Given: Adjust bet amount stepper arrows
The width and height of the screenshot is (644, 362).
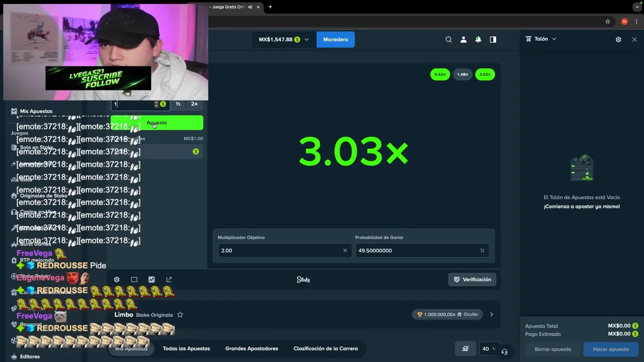Looking at the screenshot, I should pyautogui.click(x=156, y=104).
